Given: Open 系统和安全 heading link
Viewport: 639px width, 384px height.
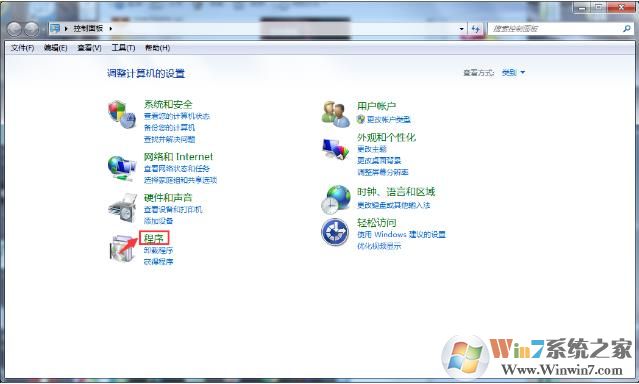Looking at the screenshot, I should (x=168, y=104).
